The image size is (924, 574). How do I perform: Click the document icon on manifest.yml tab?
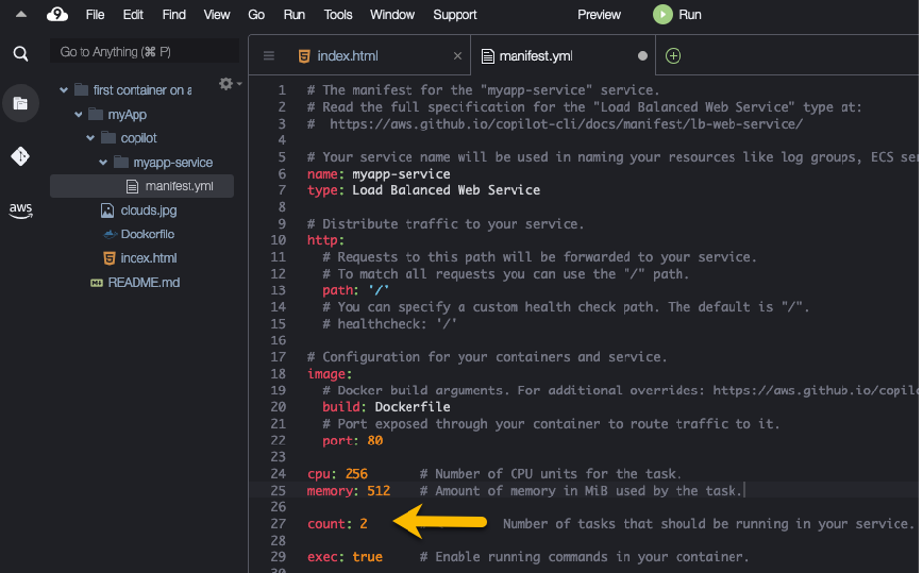pos(487,56)
